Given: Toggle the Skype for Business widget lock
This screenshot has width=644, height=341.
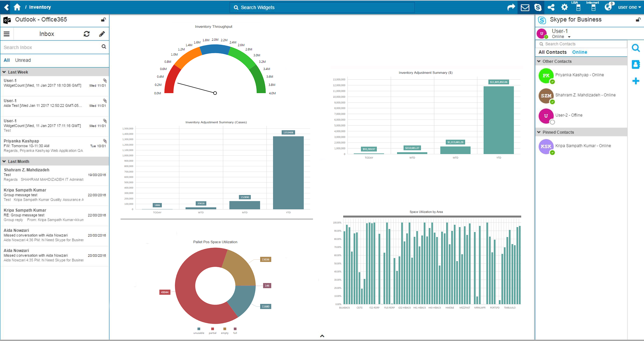Looking at the screenshot, I should [x=638, y=20].
